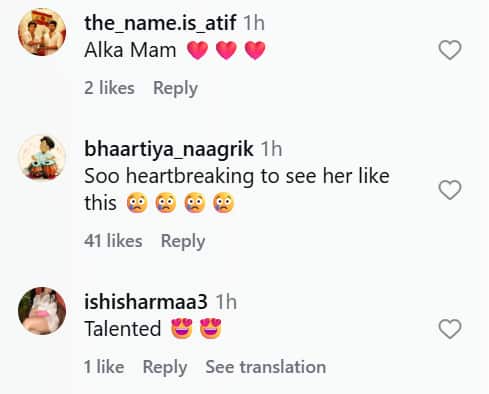Viewport: 489px width, 394px height.
Task: Open the_name.is_atif profile picture
Action: (42, 32)
